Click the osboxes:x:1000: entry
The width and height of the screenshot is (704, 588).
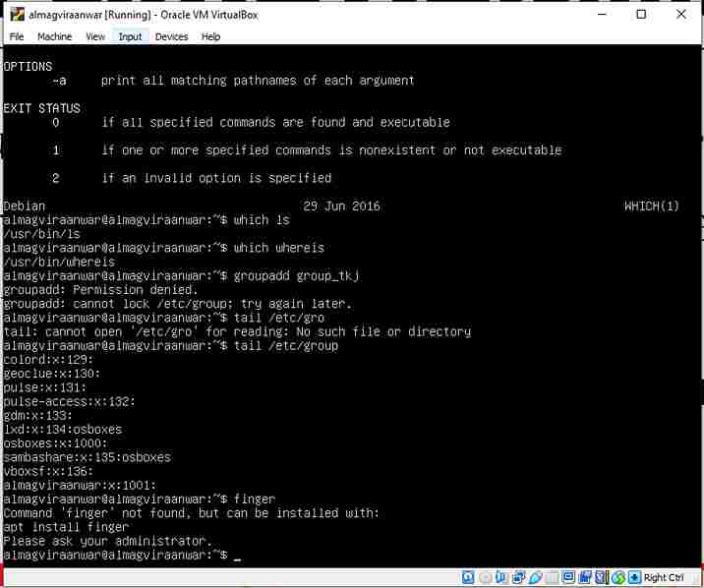pos(56,442)
